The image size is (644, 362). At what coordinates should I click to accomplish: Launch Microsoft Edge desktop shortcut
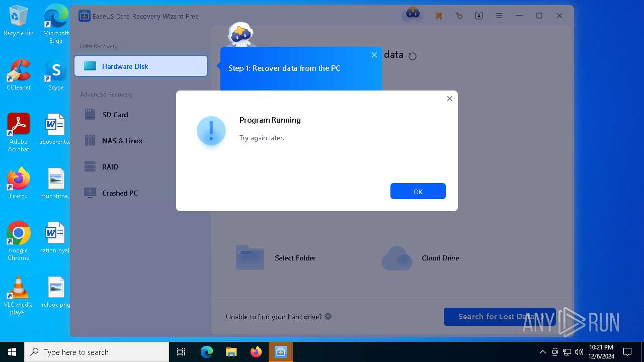click(56, 24)
